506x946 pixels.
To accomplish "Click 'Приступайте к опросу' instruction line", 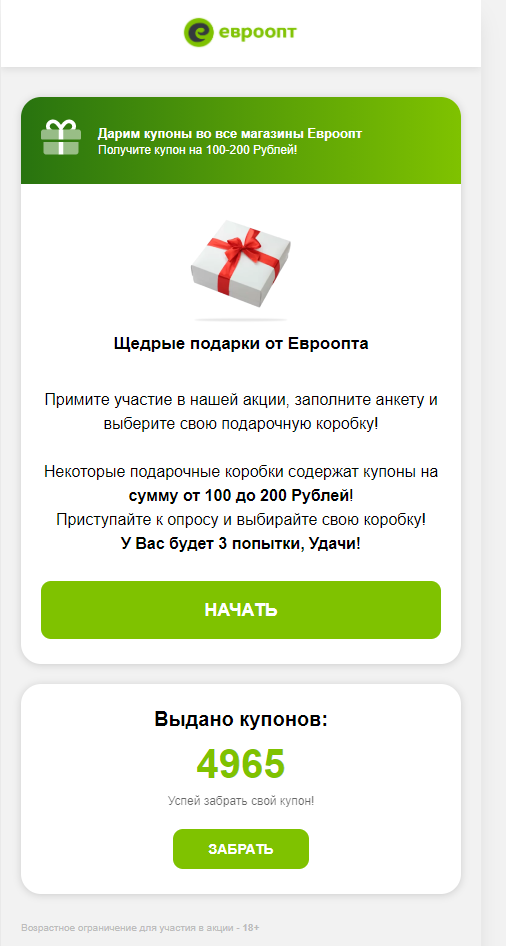I will [241, 519].
